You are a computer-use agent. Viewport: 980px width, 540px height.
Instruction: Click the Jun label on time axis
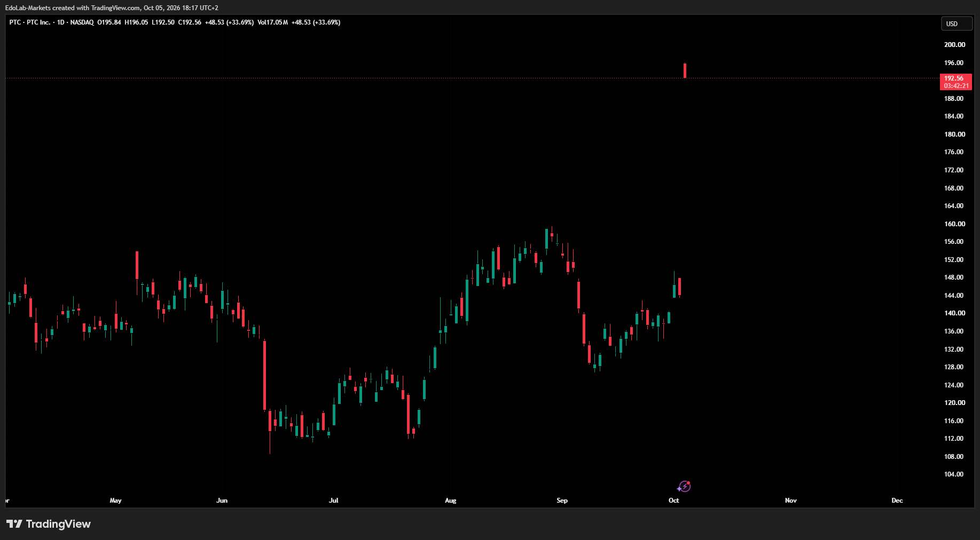[x=222, y=501]
